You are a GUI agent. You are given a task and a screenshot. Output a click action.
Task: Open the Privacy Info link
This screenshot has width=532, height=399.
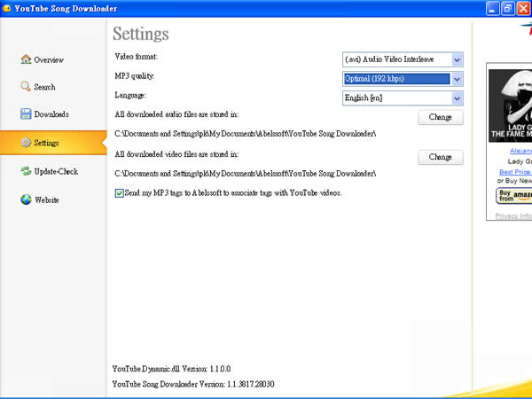(x=513, y=215)
